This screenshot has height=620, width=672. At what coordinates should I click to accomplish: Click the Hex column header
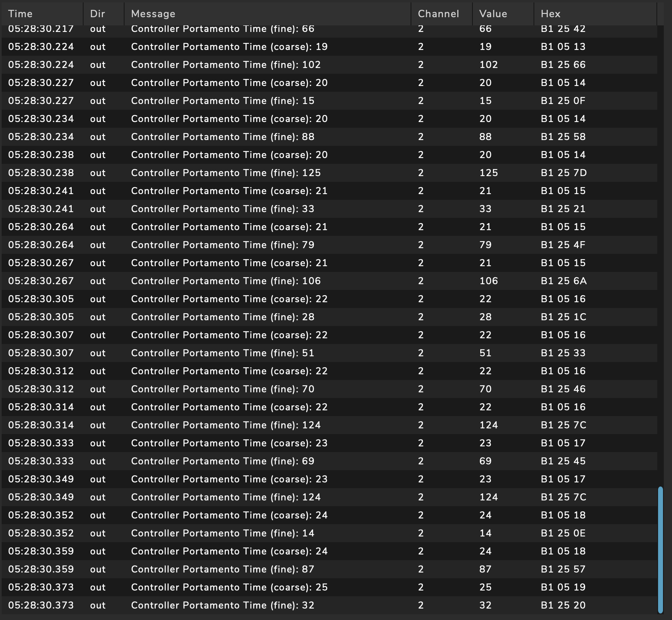pos(595,14)
